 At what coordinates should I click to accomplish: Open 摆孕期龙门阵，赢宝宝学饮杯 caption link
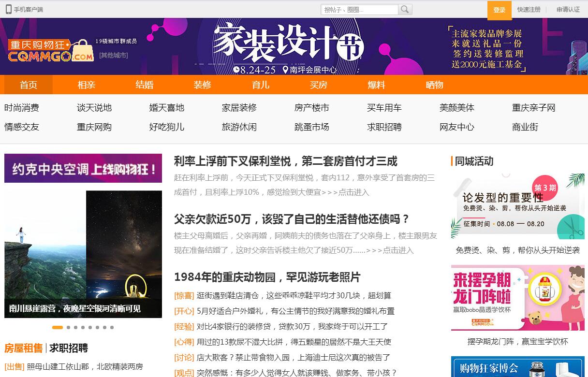pos(518,341)
